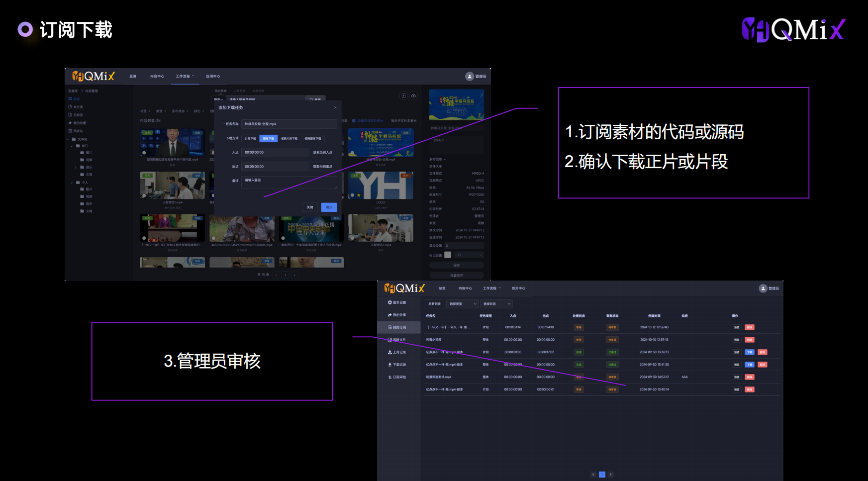The height and width of the screenshot is (481, 868).
Task: Open 风险文件 in the subscription window sidebar
Action: pyautogui.click(x=397, y=340)
